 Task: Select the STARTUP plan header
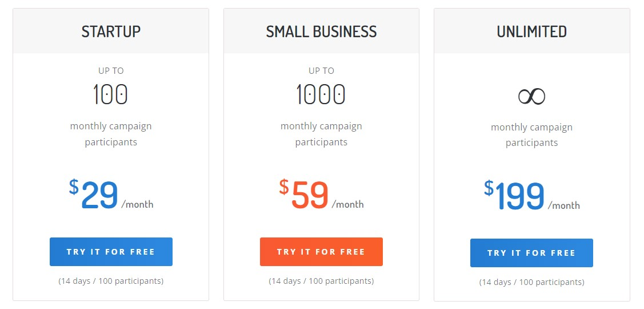(x=111, y=31)
